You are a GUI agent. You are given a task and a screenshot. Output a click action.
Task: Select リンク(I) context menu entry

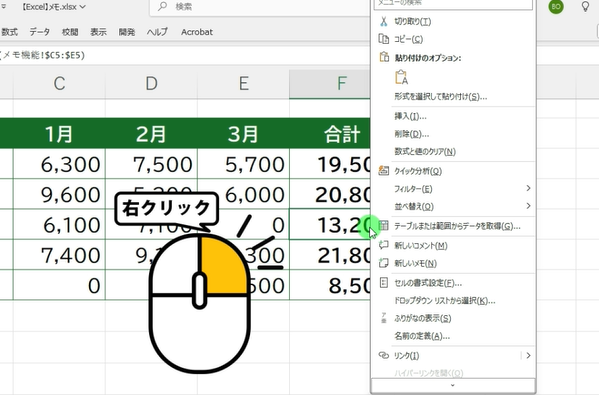[406, 356]
